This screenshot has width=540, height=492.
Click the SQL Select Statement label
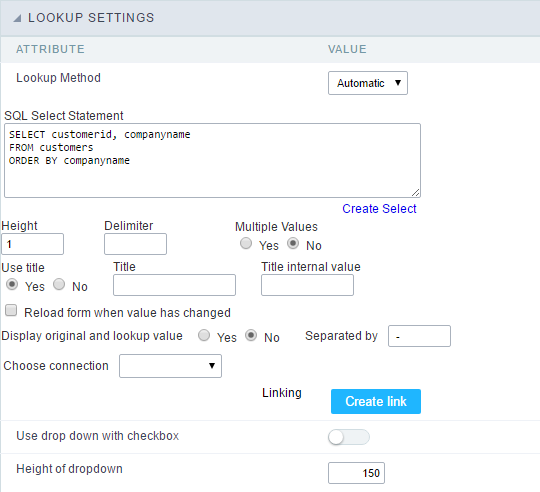pyautogui.click(x=64, y=116)
